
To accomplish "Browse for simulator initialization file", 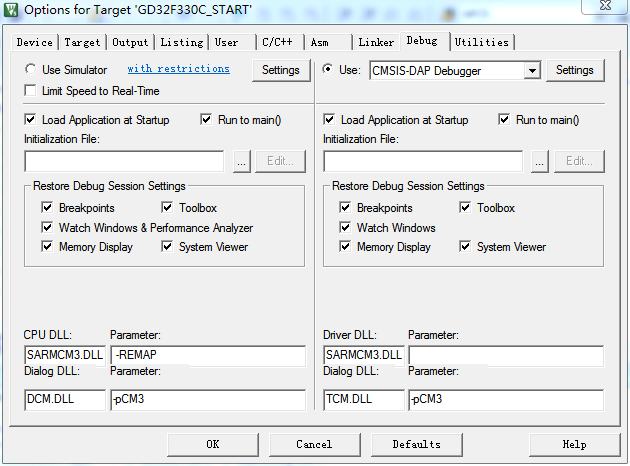I will tap(241, 161).
